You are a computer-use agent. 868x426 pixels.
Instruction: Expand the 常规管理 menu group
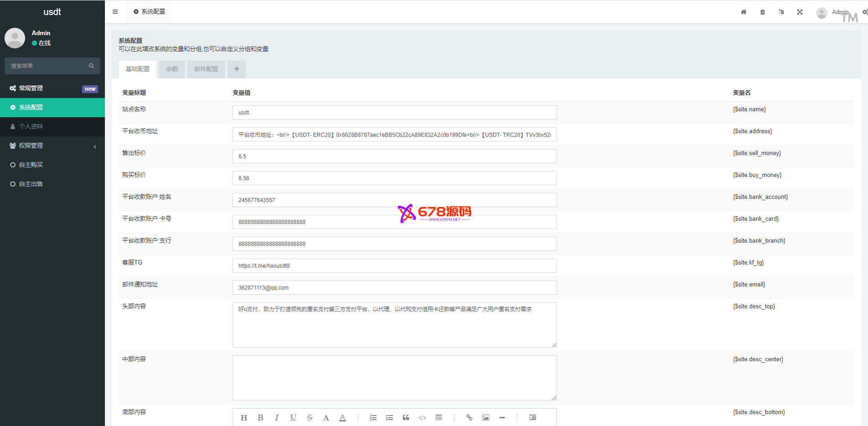[x=52, y=88]
